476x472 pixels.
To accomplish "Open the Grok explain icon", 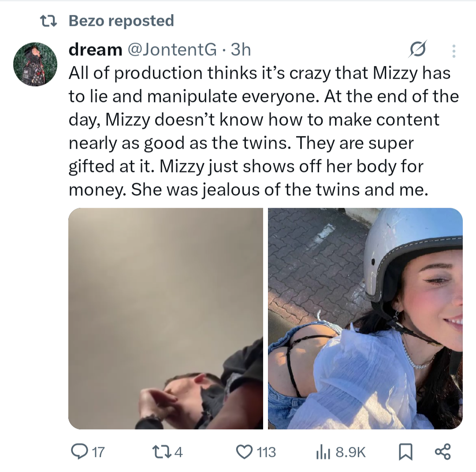I will tap(417, 49).
